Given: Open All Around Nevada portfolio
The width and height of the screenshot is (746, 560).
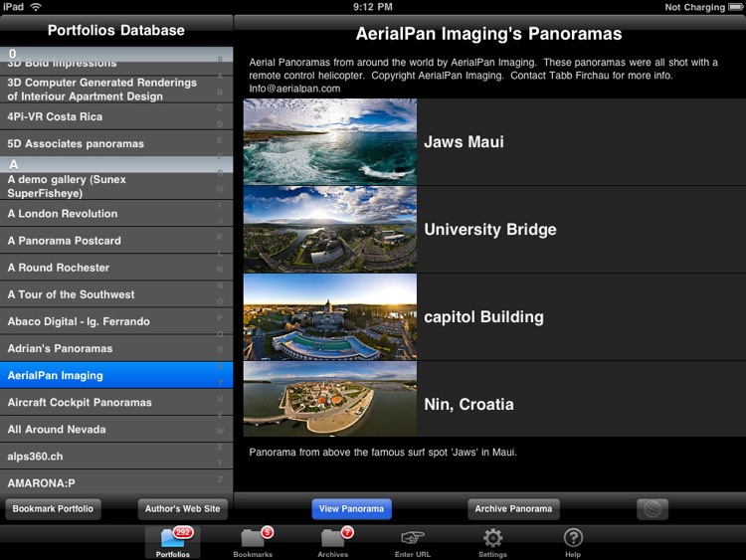Looking at the screenshot, I should pos(116,429).
